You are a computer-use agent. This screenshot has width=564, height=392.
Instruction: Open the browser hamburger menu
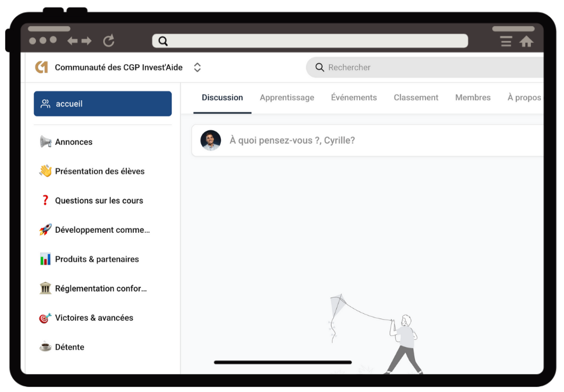tap(506, 41)
